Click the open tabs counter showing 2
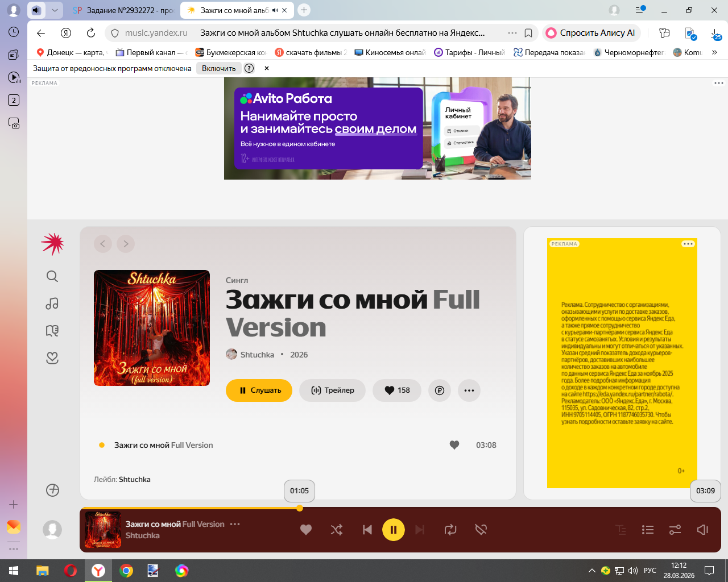Viewport: 728px width, 582px height. pyautogui.click(x=14, y=100)
